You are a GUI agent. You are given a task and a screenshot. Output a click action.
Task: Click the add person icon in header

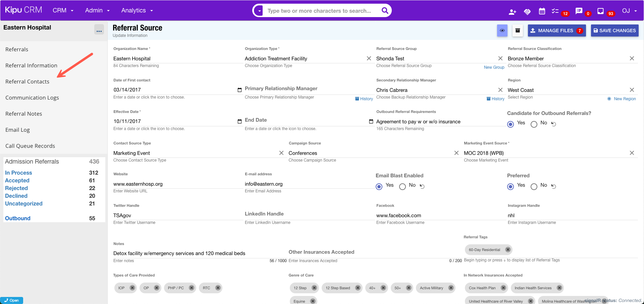pyautogui.click(x=512, y=12)
